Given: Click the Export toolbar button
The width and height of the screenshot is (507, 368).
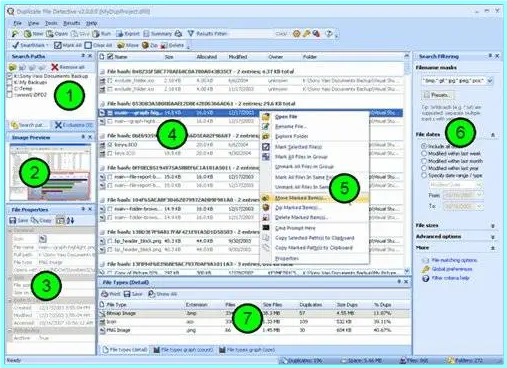Looking at the screenshot, I should click(128, 34).
